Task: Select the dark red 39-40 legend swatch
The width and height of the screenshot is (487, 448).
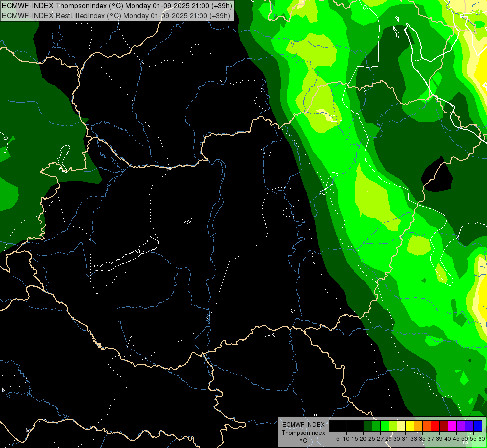Action: click(x=444, y=426)
